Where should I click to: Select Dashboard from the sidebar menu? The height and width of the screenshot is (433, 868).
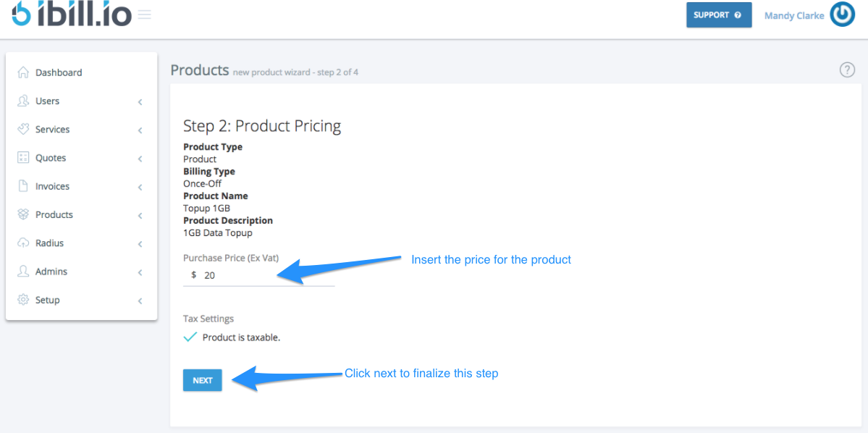click(59, 72)
